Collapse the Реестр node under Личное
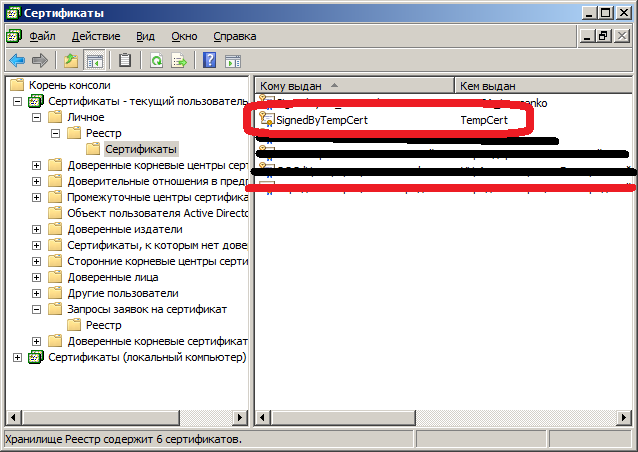638x452 pixels. point(55,133)
